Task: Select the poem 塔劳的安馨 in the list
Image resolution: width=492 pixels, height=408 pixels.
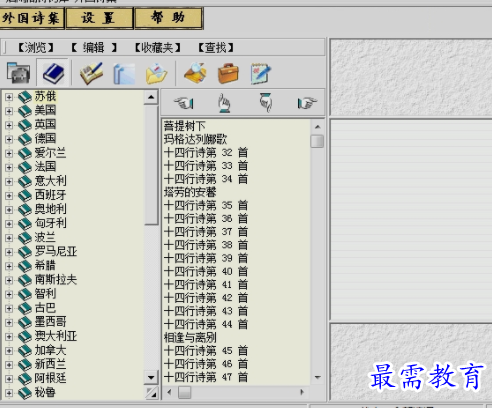Action: (x=190, y=192)
